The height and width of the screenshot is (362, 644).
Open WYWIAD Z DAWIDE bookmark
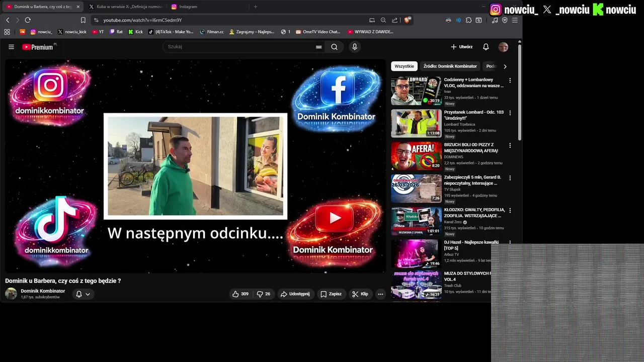[370, 32]
